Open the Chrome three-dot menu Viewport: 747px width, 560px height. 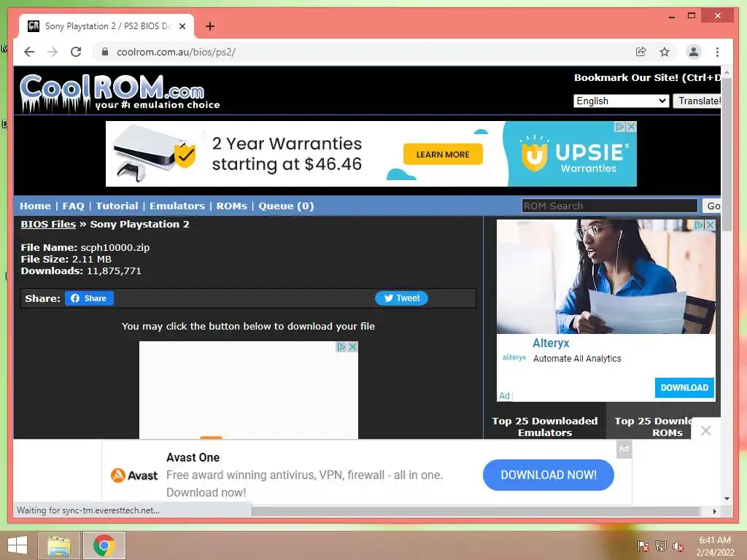718,52
